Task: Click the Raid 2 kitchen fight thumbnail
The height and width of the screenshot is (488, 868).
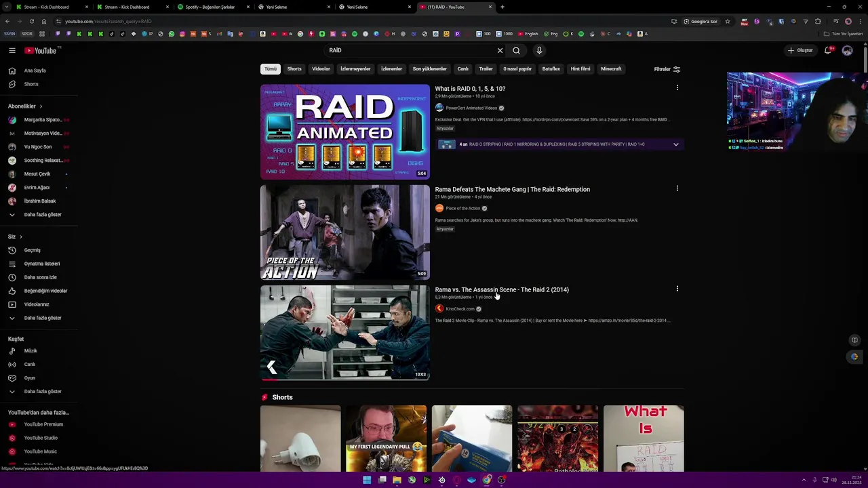Action: pos(345,333)
